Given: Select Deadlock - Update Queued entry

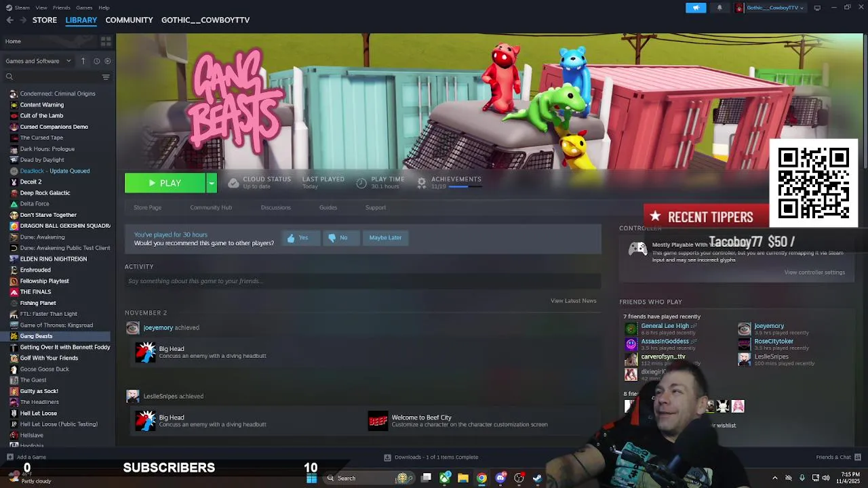Looking at the screenshot, I should tap(54, 171).
